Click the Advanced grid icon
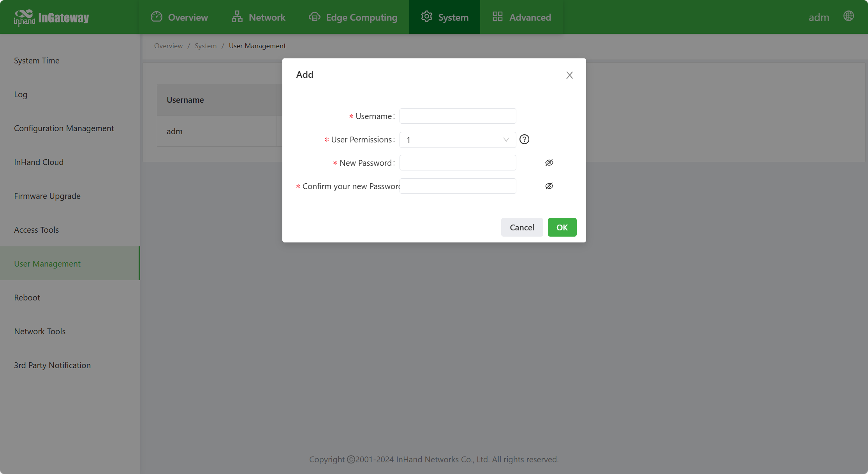The image size is (868, 474). point(497,17)
